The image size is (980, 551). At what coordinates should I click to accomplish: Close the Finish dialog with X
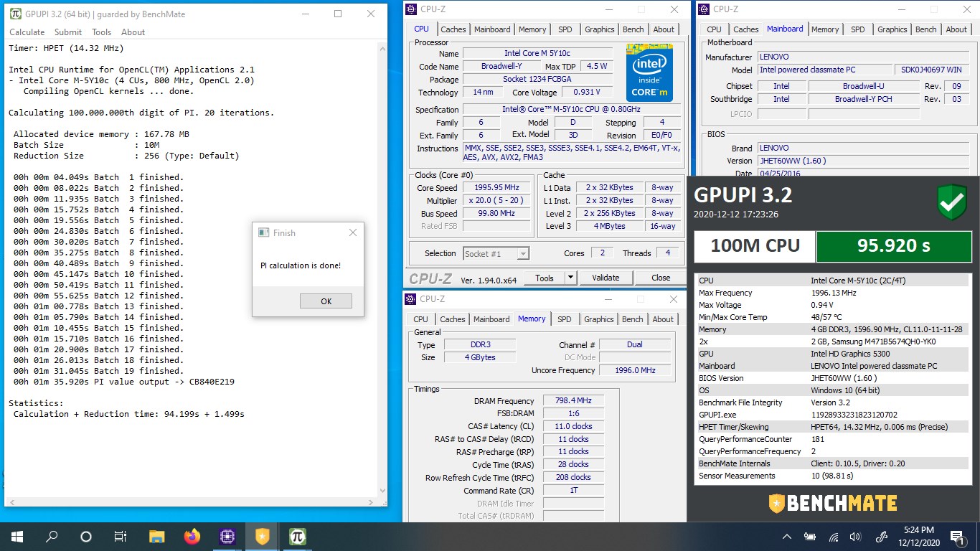[352, 232]
